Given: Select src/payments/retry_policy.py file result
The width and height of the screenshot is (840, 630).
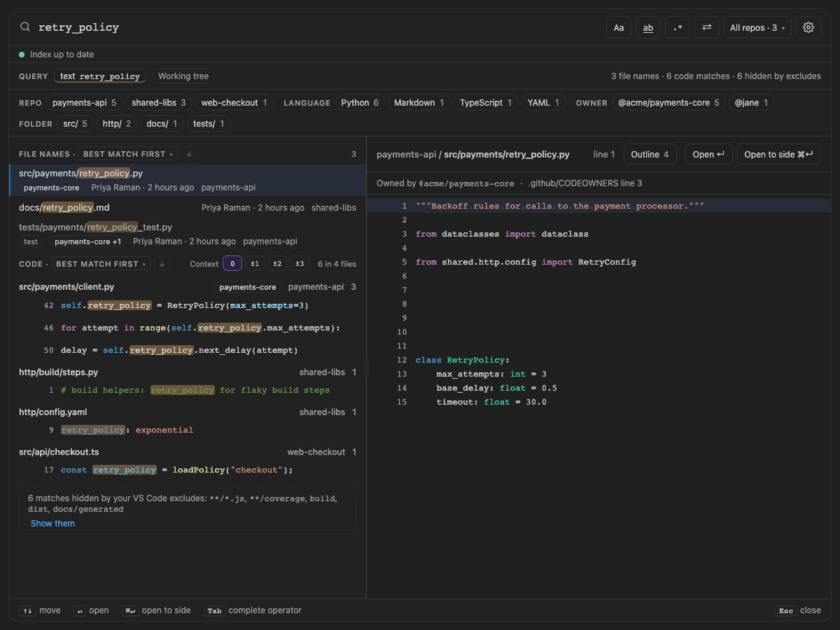Looking at the screenshot, I should click(188, 180).
